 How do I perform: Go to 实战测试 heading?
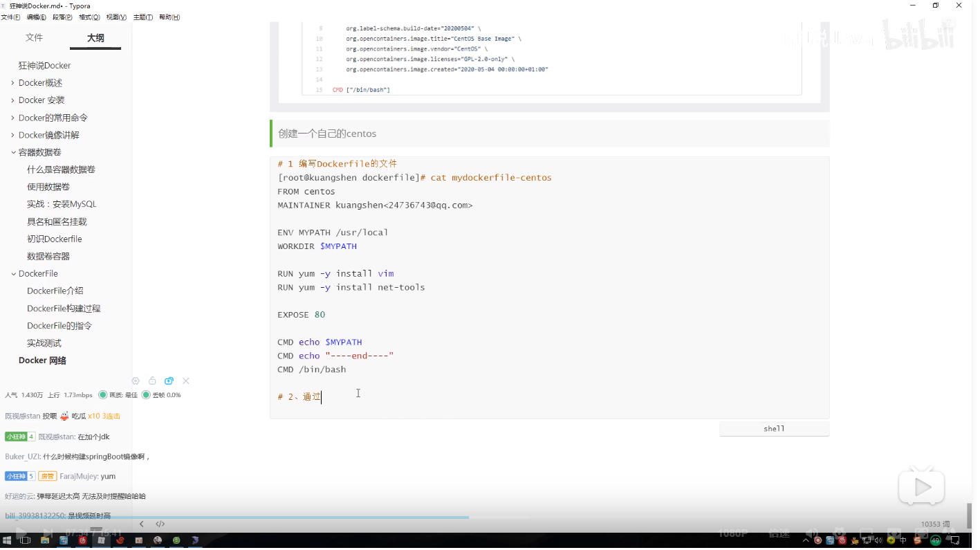[x=44, y=343]
